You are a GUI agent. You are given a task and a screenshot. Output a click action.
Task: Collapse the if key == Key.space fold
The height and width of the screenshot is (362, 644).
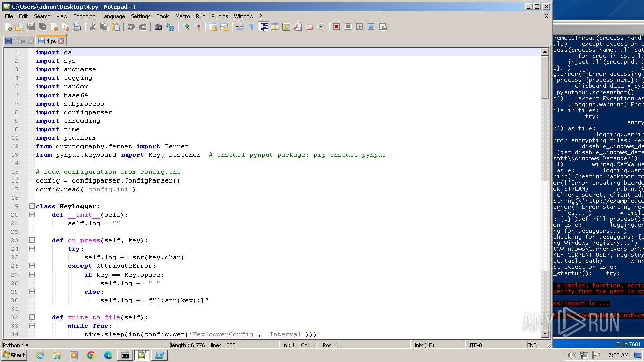tap(32, 275)
